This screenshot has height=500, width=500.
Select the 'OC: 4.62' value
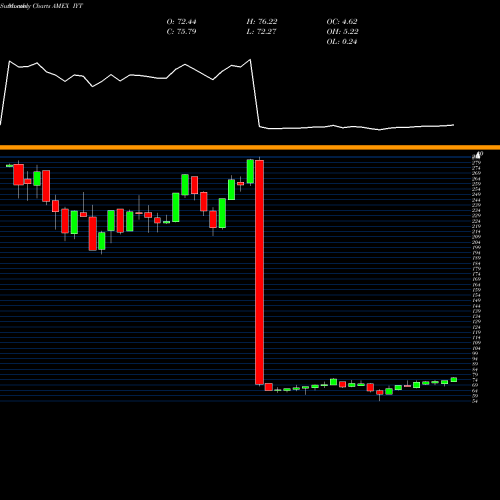342,22
